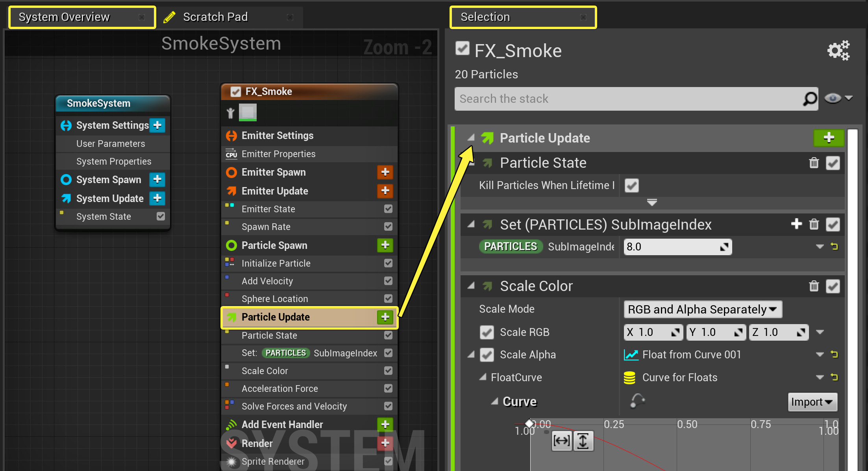Select User Parameters in SmokeSystem node
Viewport: 868px width, 471px height.
pyautogui.click(x=111, y=144)
